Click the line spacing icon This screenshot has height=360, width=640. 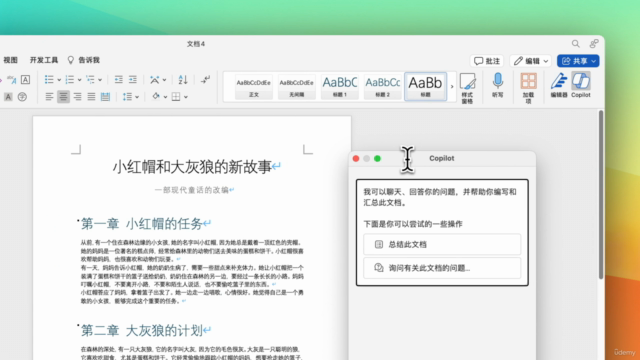click(x=127, y=97)
